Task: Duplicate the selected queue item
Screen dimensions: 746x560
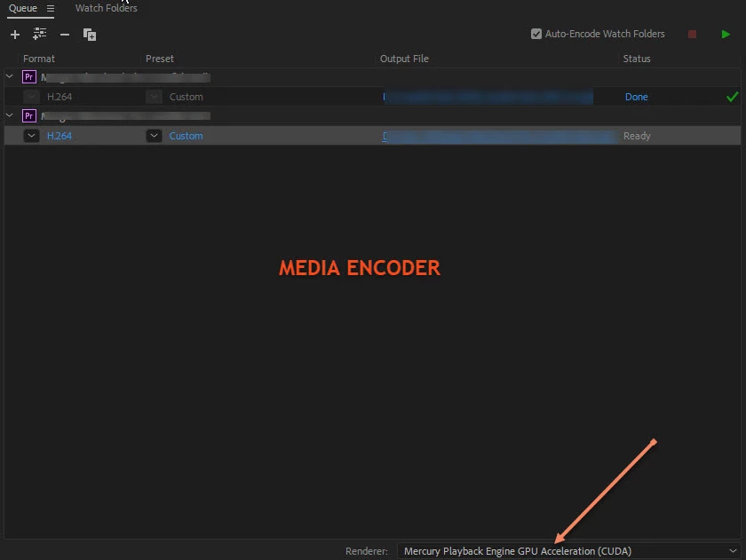Action: (90, 35)
